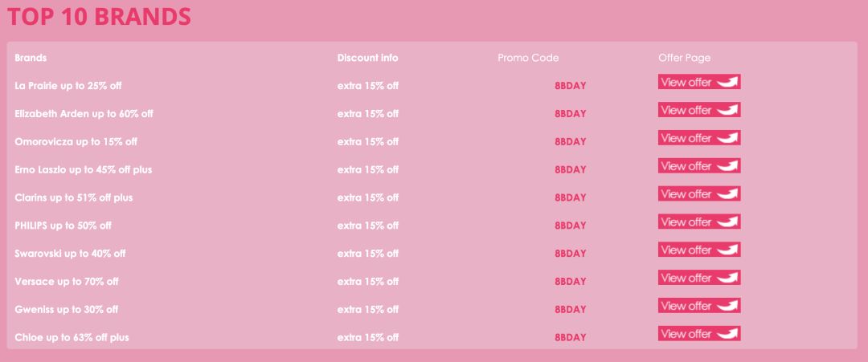
Task: Click 8BDAY promo code for La Prairie
Action: point(571,86)
